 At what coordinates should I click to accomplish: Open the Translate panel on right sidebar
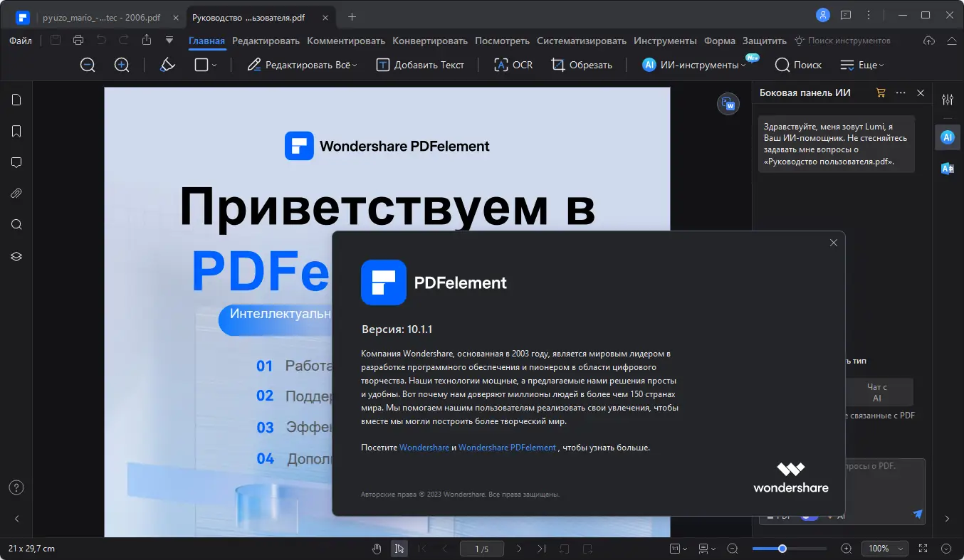947,169
